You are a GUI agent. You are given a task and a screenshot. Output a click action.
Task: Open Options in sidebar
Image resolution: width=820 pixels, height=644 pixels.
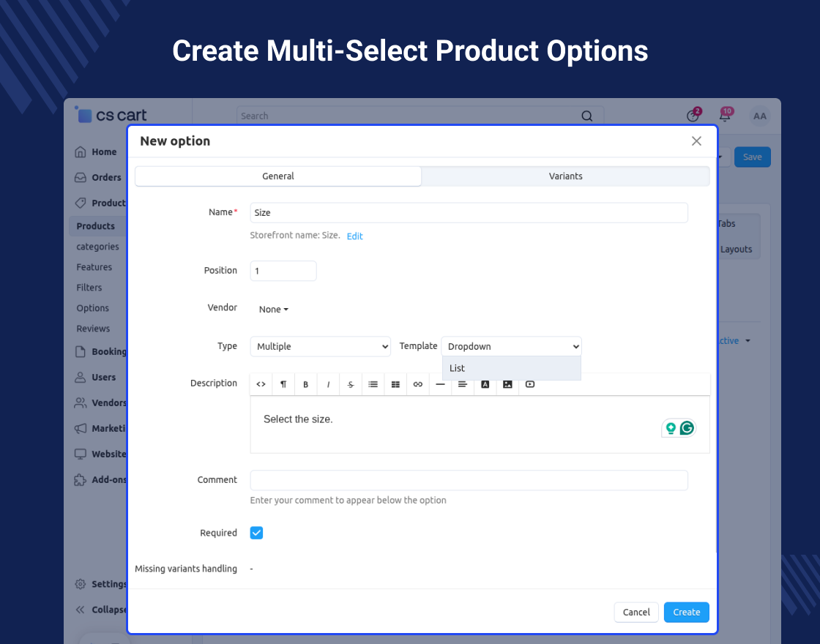click(92, 308)
